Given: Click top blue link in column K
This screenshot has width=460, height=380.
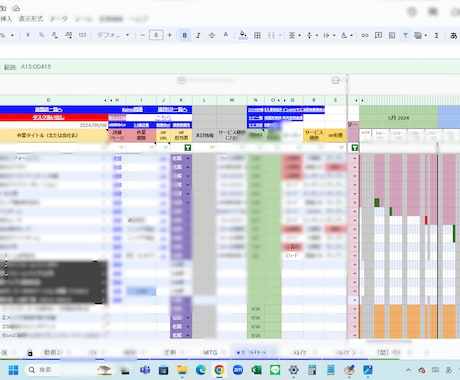Looking at the screenshot, I should (x=173, y=109).
